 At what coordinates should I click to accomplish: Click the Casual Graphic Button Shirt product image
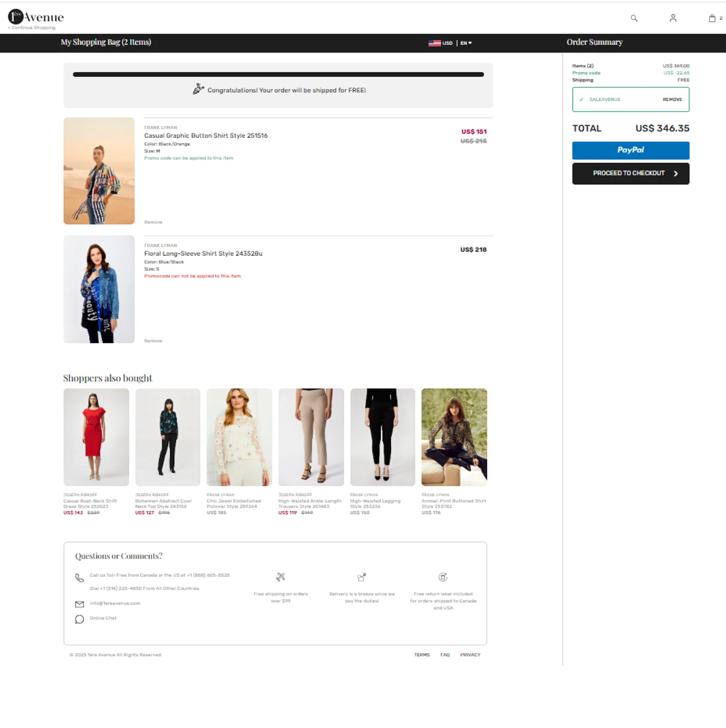click(x=99, y=170)
